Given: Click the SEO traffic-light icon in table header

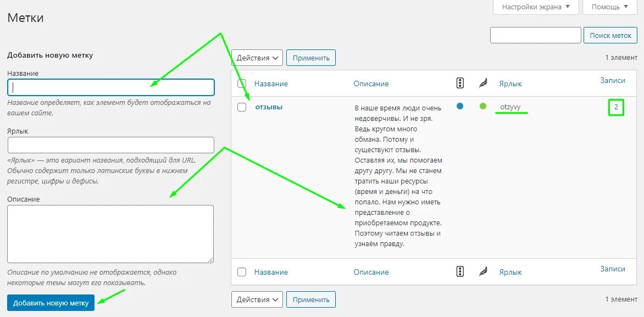Looking at the screenshot, I should coord(460,83).
